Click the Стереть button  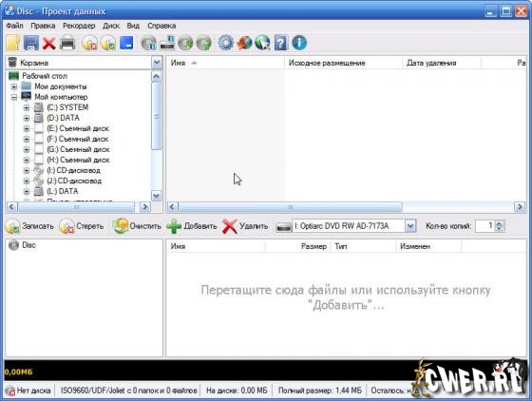82,226
